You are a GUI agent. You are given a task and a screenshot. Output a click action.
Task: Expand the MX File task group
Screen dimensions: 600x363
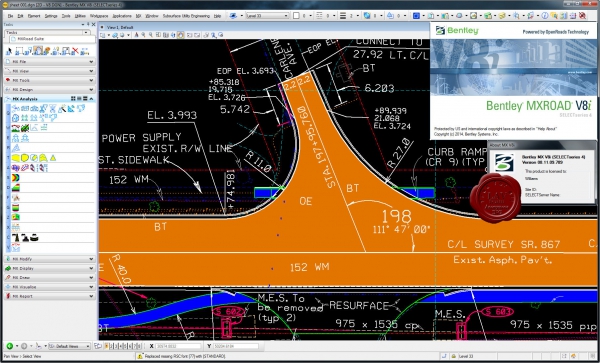pyautogui.click(x=49, y=62)
